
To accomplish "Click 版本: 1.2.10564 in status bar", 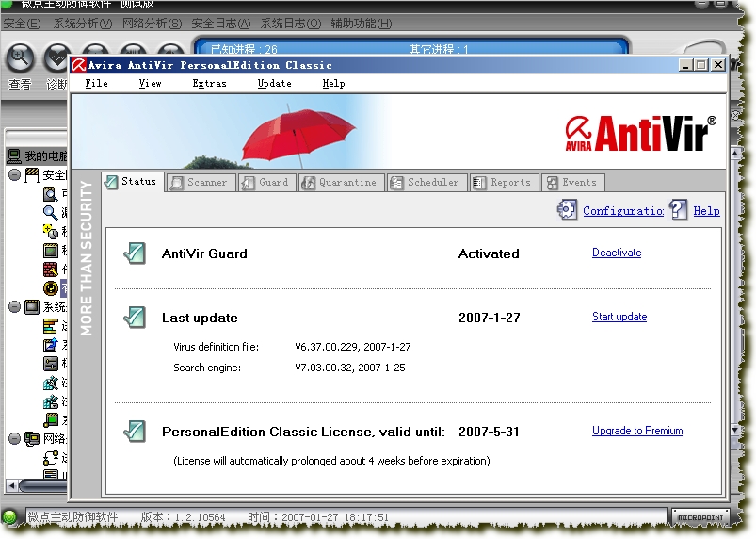I will 184,517.
